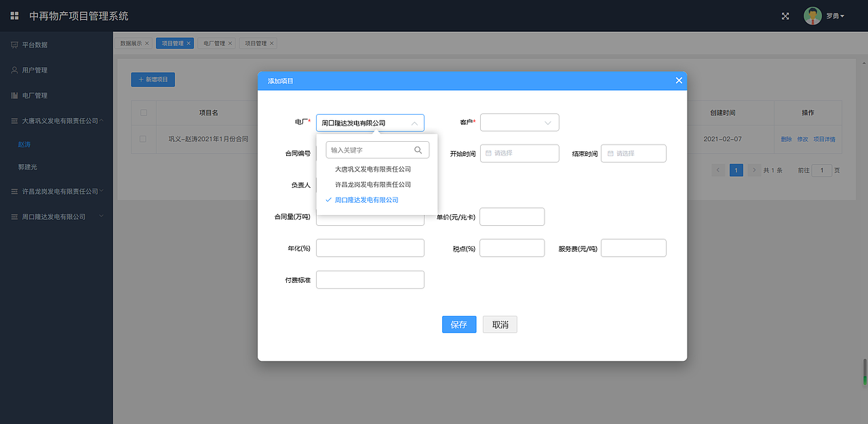Go to next page arrow in pagination

coord(753,170)
